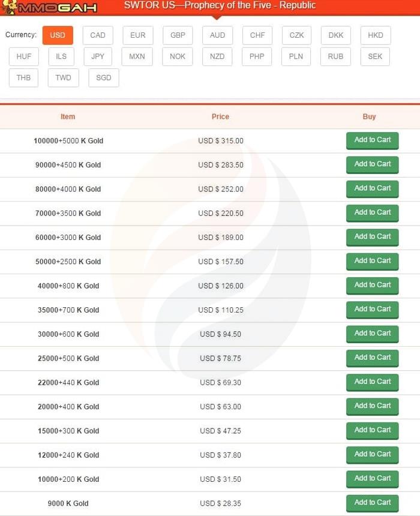Add 90000+4500 K Gold to cart

tap(372, 164)
